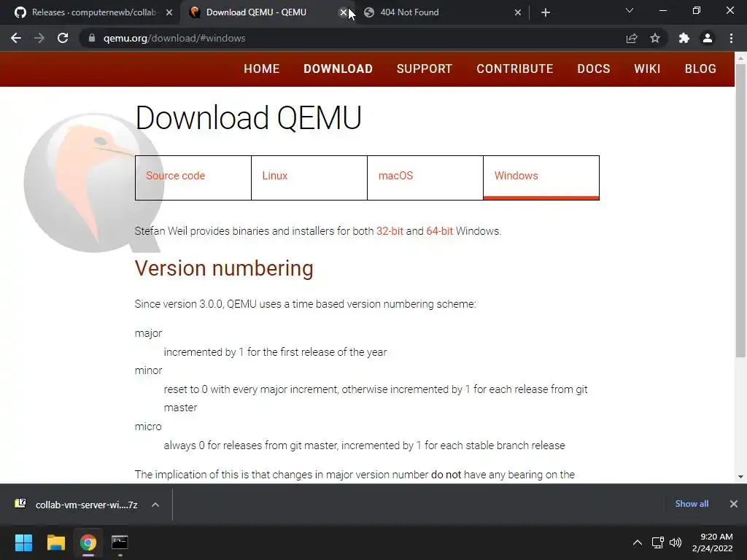Go back to the previous page
The height and width of the screenshot is (560, 747).
coord(16,38)
